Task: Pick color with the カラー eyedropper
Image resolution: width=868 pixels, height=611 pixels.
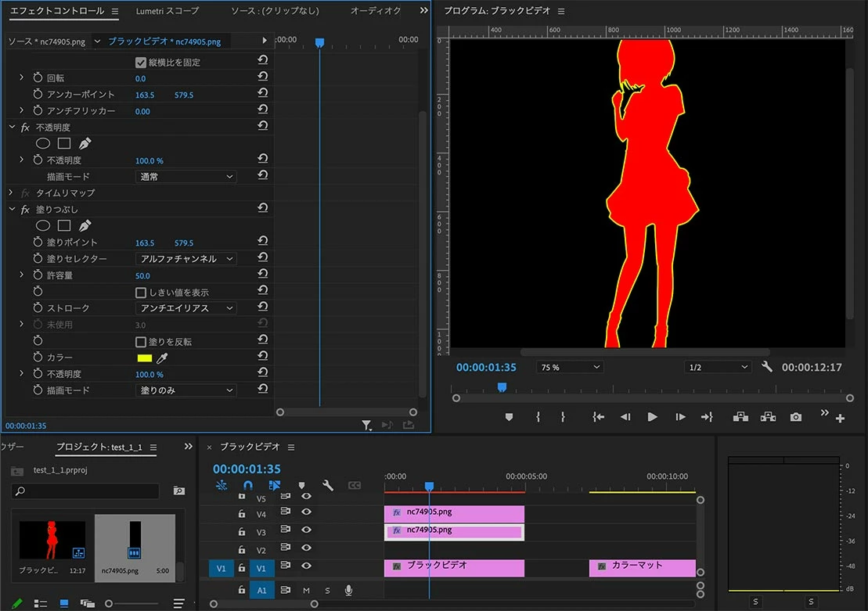Action: (163, 358)
